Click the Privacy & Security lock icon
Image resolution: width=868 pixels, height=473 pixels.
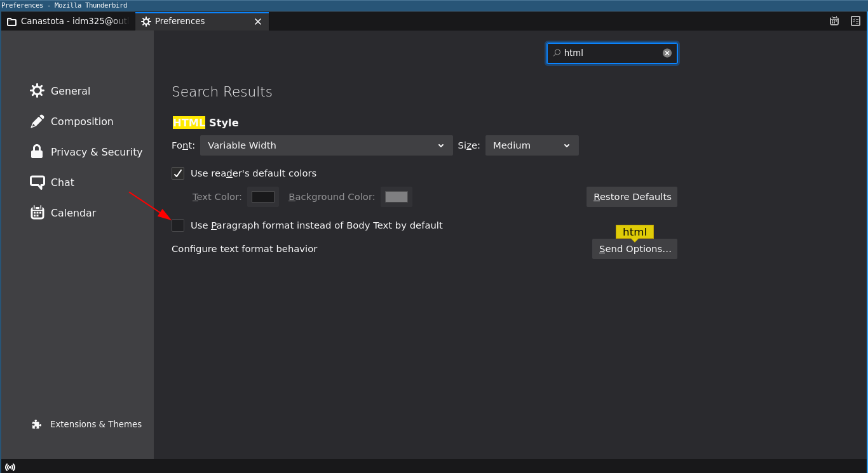[37, 152]
